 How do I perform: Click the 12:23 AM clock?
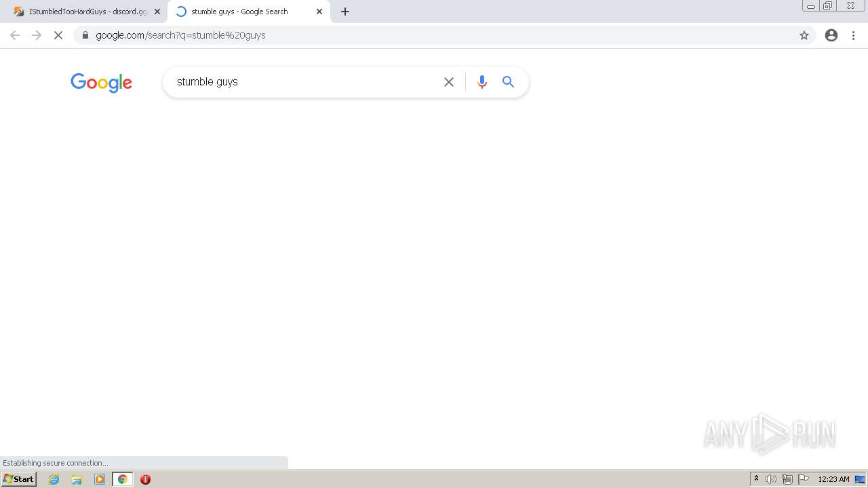(833, 479)
